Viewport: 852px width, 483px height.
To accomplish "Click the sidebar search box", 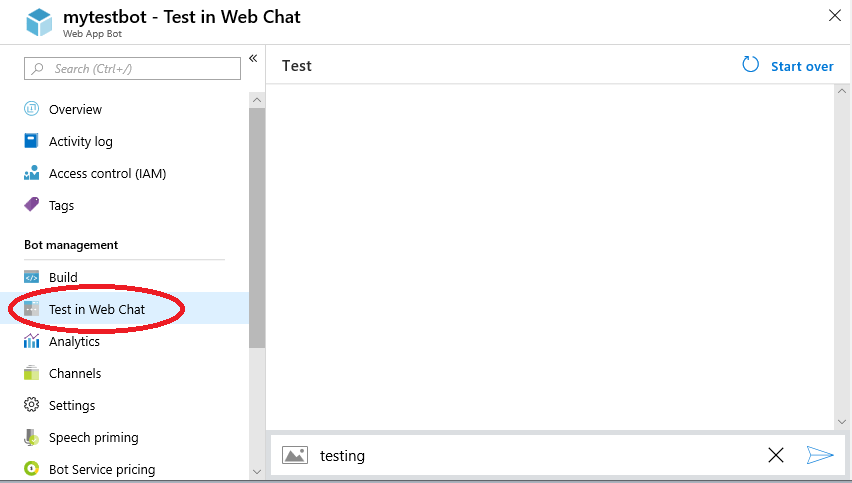I will pos(133,68).
